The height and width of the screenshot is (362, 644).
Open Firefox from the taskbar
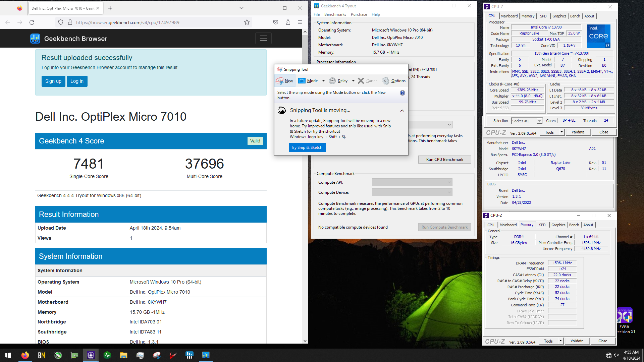click(x=25, y=355)
